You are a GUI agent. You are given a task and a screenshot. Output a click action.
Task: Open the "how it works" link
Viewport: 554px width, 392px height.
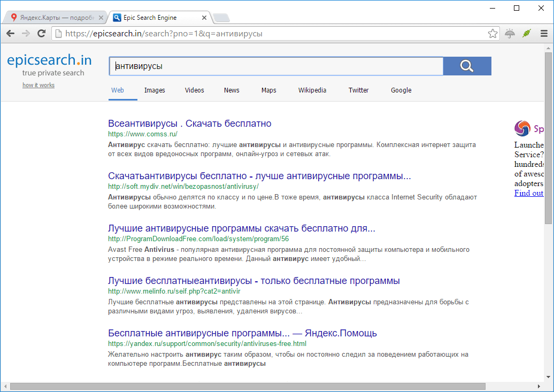click(38, 84)
